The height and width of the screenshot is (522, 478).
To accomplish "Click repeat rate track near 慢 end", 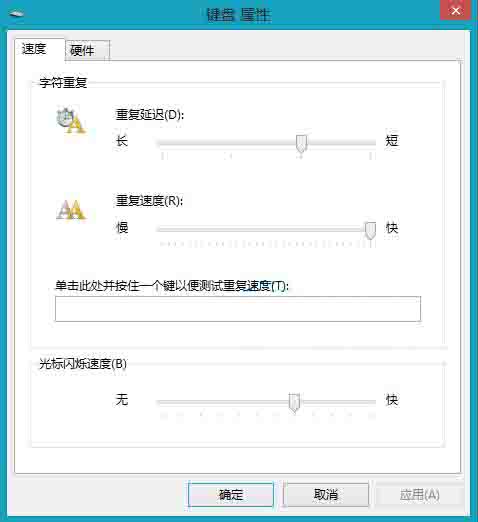I will [x=167, y=229].
